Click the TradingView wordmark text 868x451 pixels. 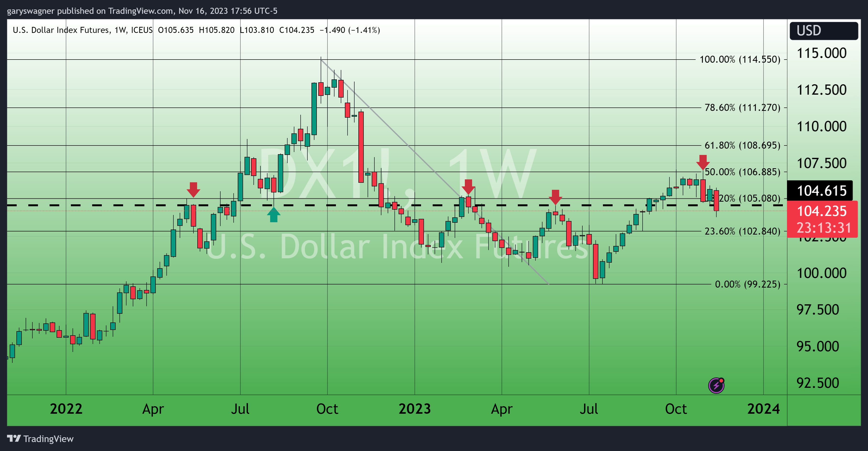click(x=48, y=439)
